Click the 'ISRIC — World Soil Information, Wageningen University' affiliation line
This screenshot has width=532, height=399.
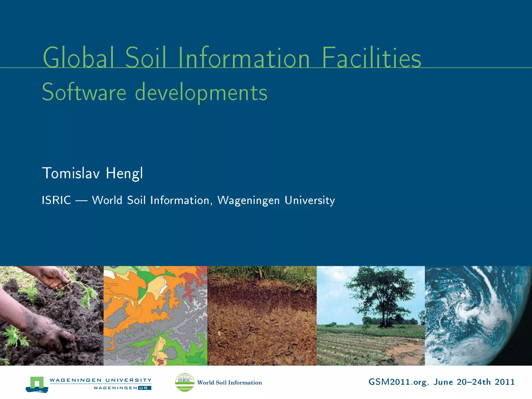click(188, 200)
